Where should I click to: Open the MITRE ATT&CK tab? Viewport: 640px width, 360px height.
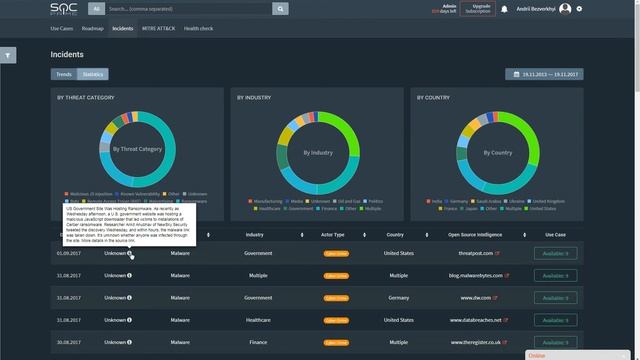[x=158, y=29]
